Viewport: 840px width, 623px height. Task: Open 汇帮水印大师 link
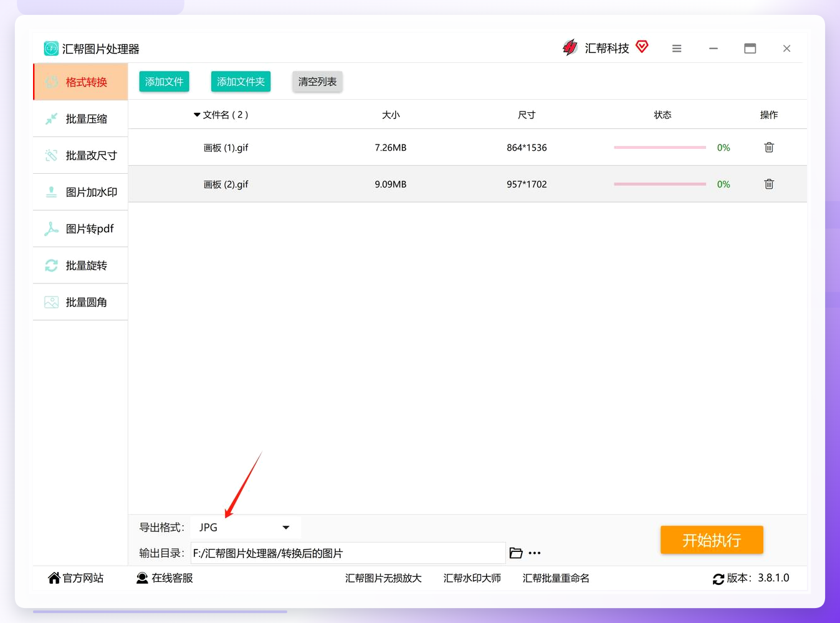(472, 578)
